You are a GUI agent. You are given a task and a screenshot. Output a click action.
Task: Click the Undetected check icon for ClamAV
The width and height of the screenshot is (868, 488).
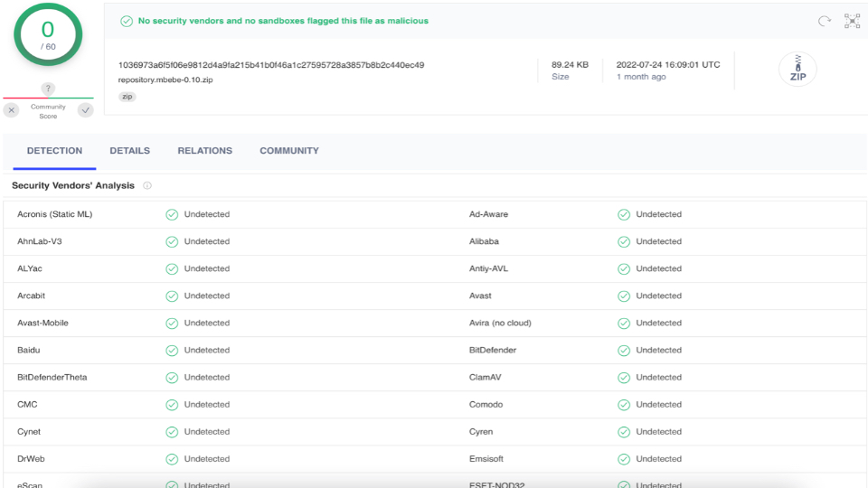point(624,378)
